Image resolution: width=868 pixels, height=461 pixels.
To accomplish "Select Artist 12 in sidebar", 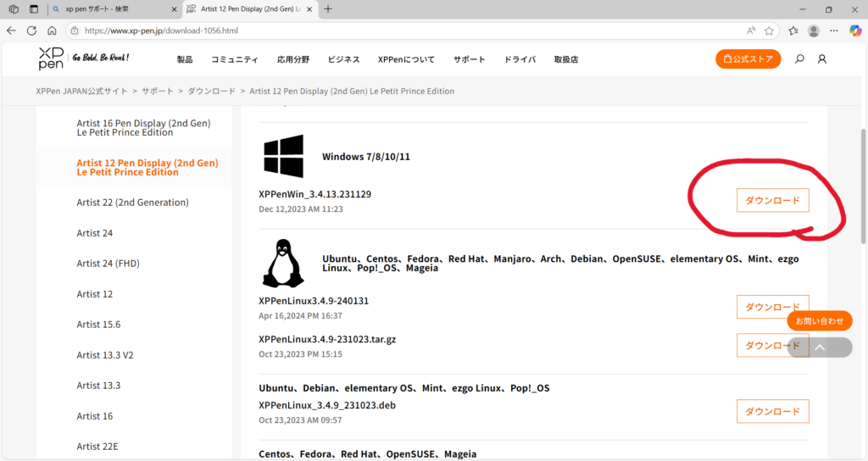I will tap(95, 294).
